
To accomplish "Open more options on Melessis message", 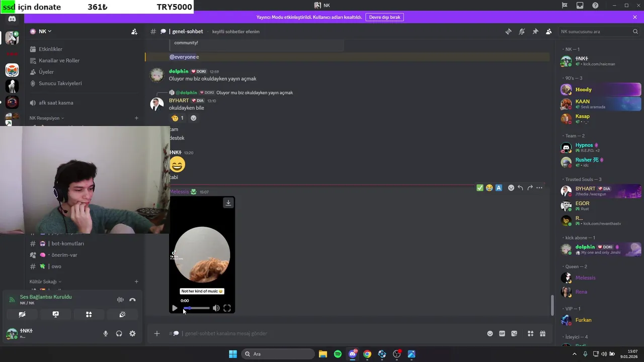I will coord(539,188).
